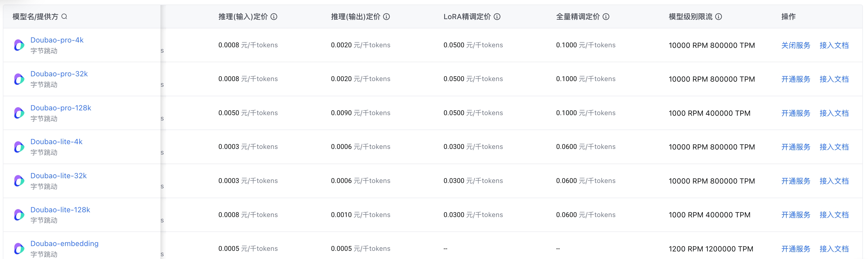The image size is (868, 259).
Task: Click 开通服务 for Doubao-embedding
Action: pyautogui.click(x=796, y=249)
